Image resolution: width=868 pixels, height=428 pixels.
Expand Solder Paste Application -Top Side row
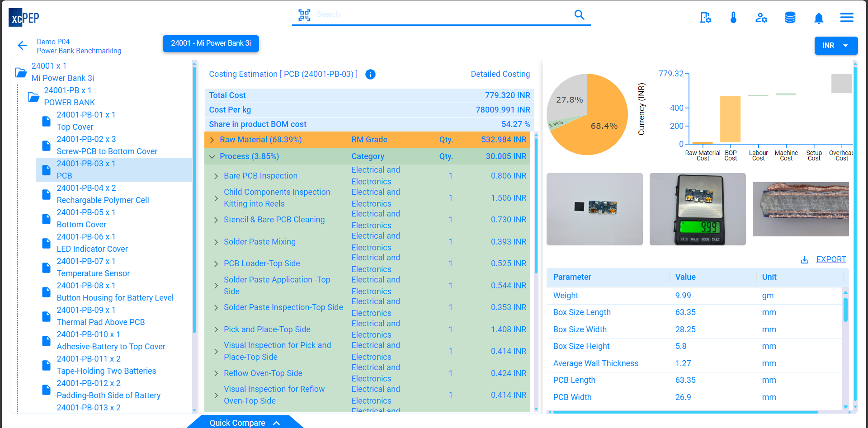tap(216, 286)
